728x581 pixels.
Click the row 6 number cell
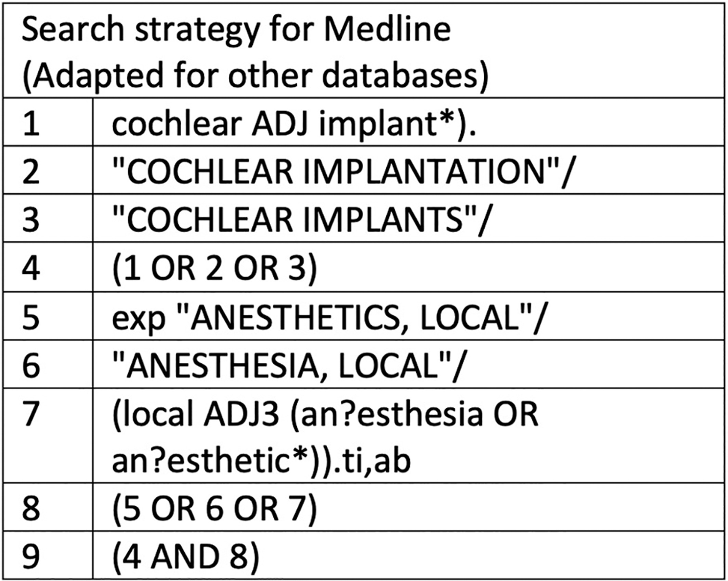48,364
